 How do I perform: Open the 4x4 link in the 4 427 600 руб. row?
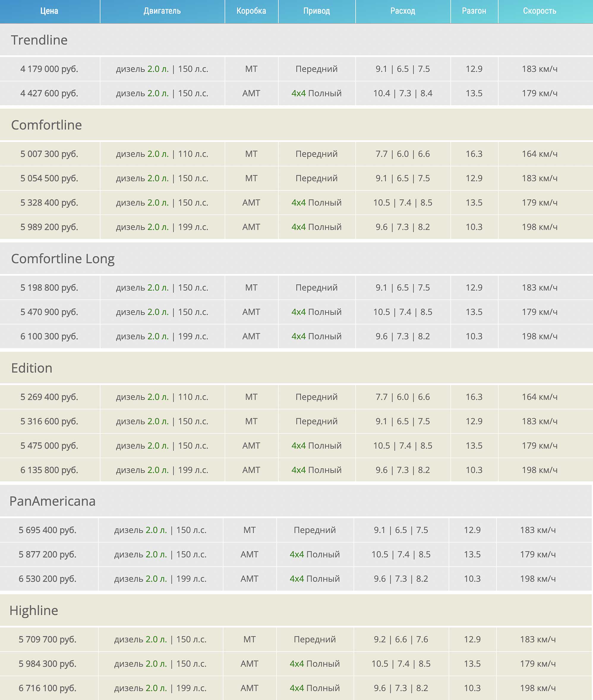tap(298, 93)
